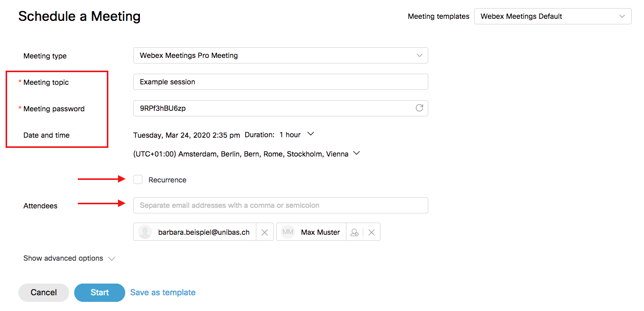Viewport: 644px width, 311px height.
Task: Focus the Meeting topic field
Action: coord(280,82)
